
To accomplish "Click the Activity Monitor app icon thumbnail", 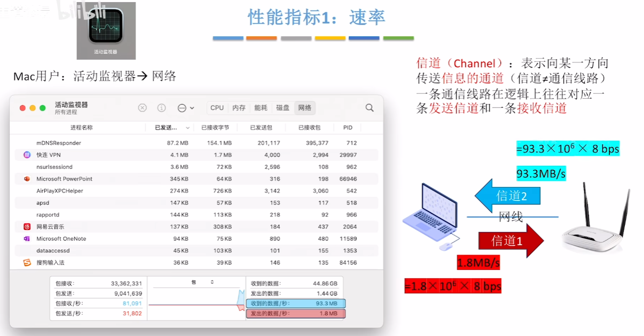I will click(106, 31).
